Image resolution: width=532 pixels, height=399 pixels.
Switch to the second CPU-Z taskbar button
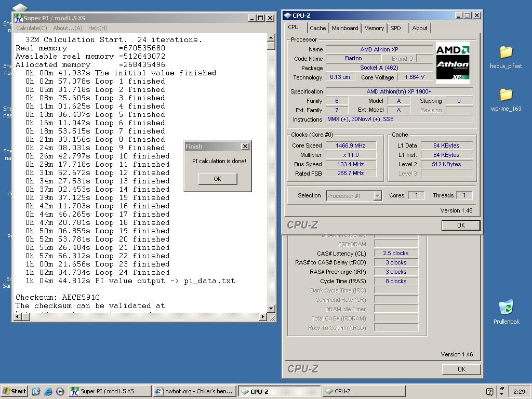click(364, 391)
